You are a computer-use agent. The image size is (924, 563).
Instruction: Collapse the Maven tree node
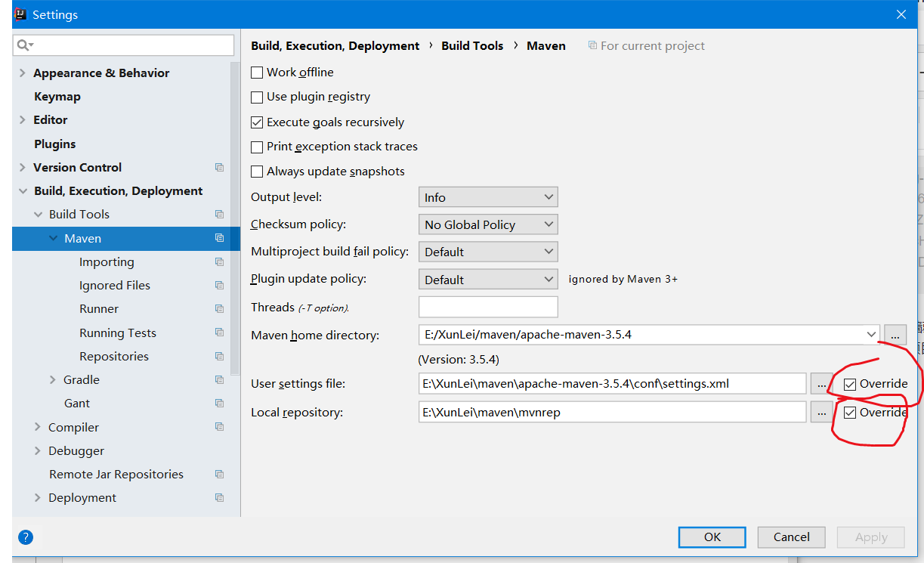[53, 238]
